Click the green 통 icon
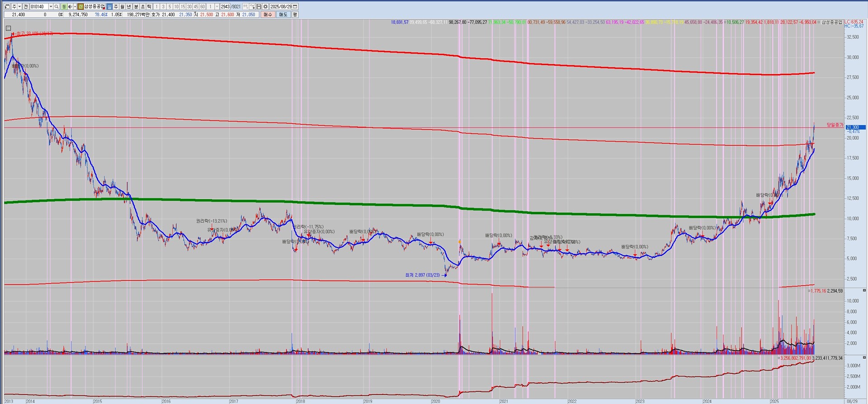 (63, 7)
